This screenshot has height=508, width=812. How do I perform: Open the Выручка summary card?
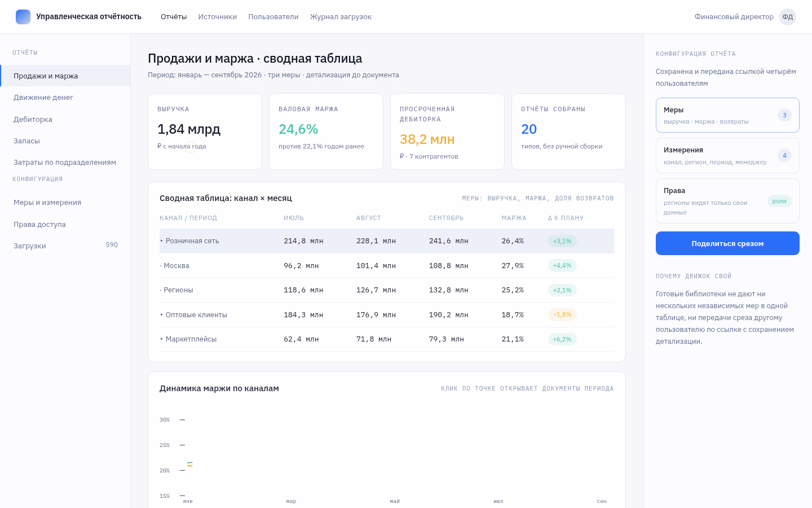[x=205, y=132]
